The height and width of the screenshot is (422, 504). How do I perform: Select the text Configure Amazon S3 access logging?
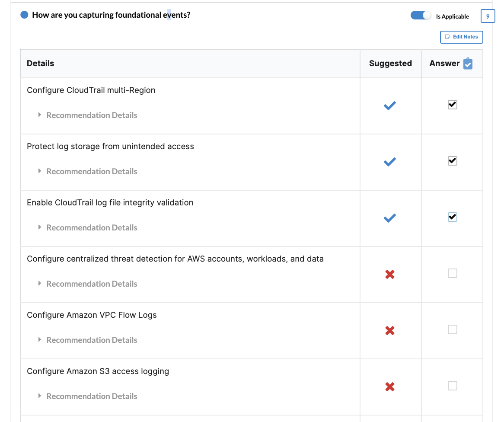98,371
